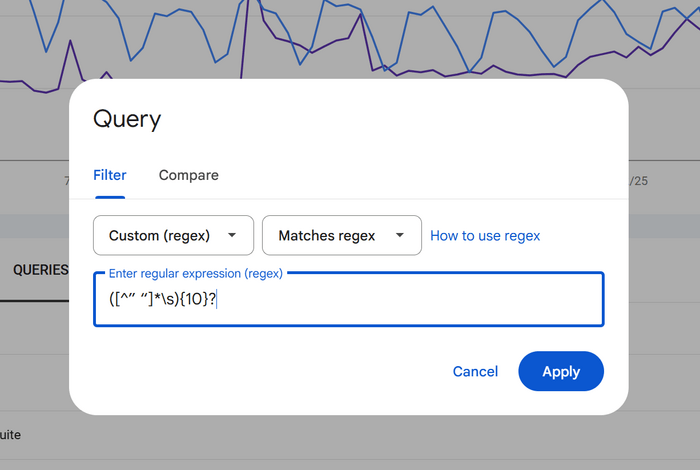Viewport: 700px width, 470px height.
Task: Select the QUERIES tab behind the dialog
Action: 40,269
